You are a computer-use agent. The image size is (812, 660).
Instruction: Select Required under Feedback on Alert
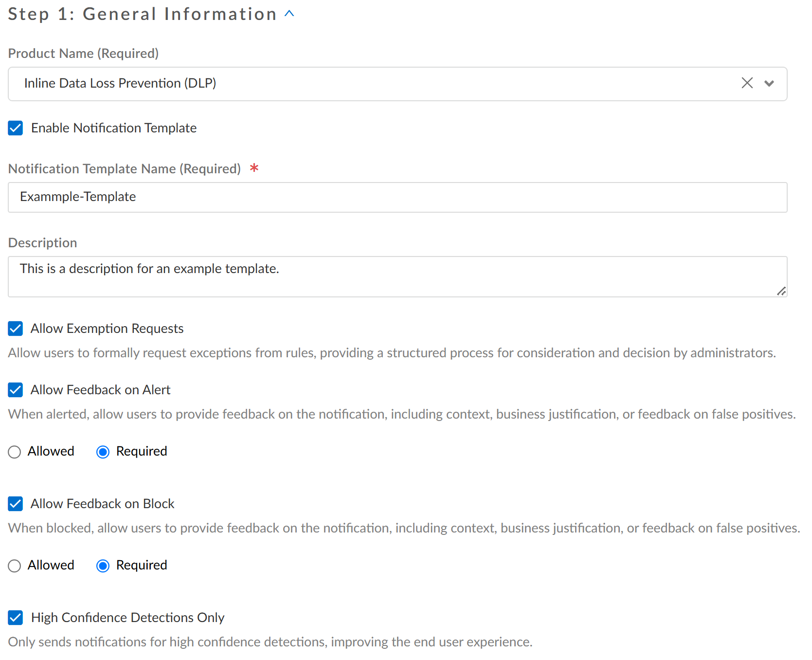(103, 452)
